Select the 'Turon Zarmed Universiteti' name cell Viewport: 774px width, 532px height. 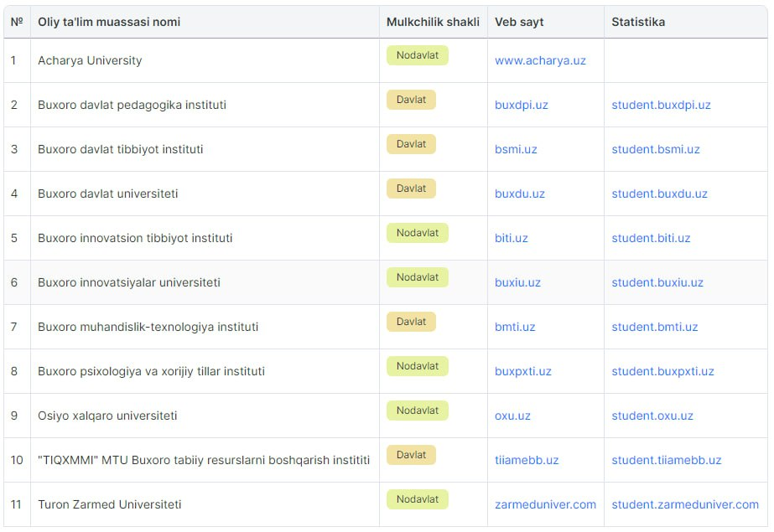205,504
